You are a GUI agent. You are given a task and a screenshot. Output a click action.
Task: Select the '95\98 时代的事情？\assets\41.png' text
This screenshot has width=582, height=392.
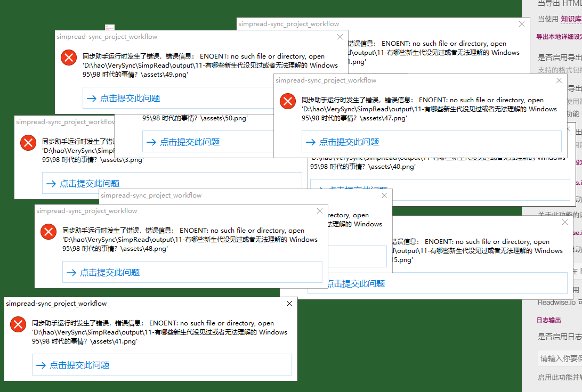[85, 341]
